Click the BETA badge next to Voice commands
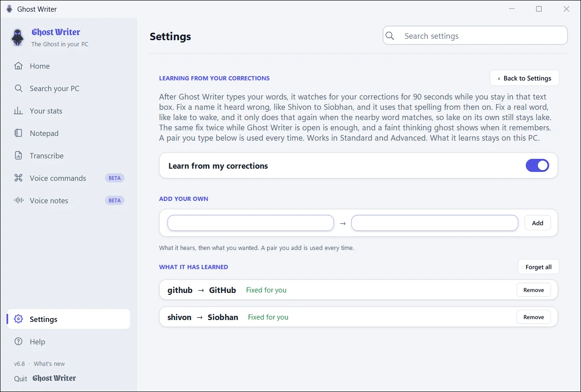 click(x=115, y=178)
